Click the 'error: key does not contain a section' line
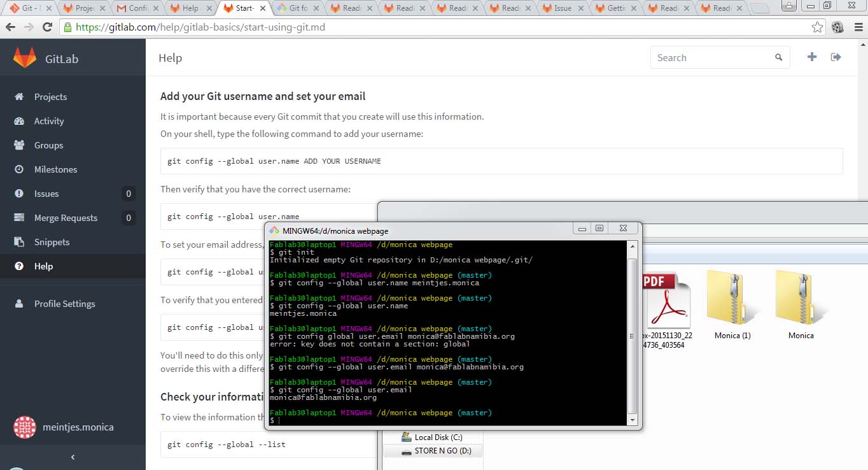The height and width of the screenshot is (470, 868). click(x=370, y=344)
